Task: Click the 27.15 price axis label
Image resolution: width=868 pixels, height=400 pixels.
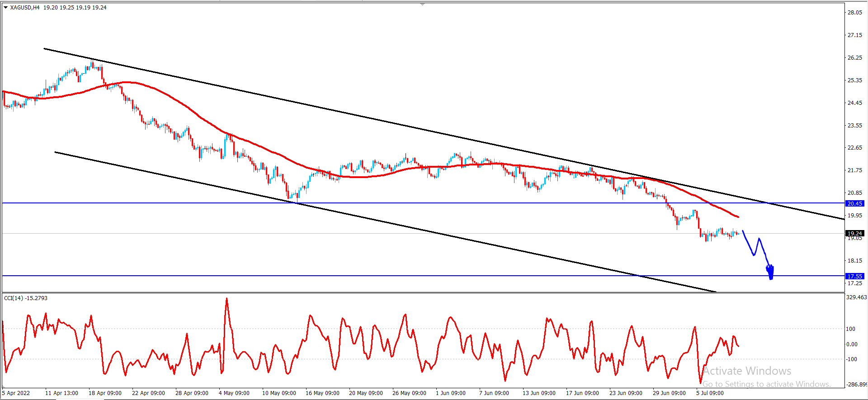Action: click(854, 35)
